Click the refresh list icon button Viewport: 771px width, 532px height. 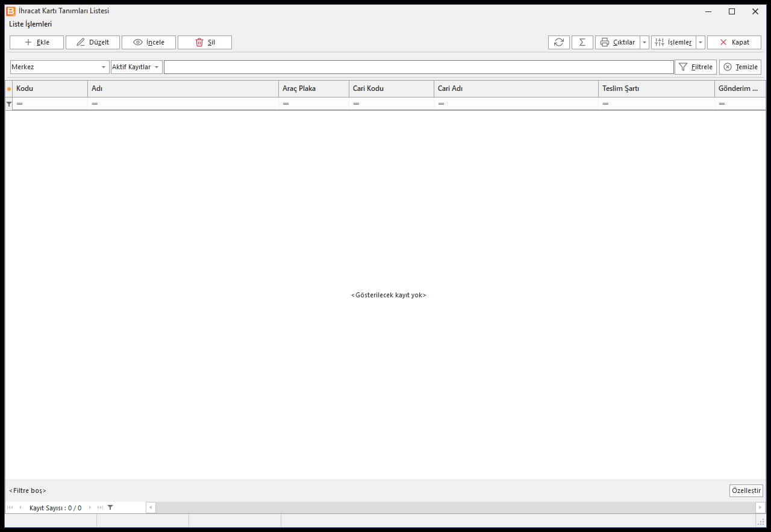(x=559, y=42)
